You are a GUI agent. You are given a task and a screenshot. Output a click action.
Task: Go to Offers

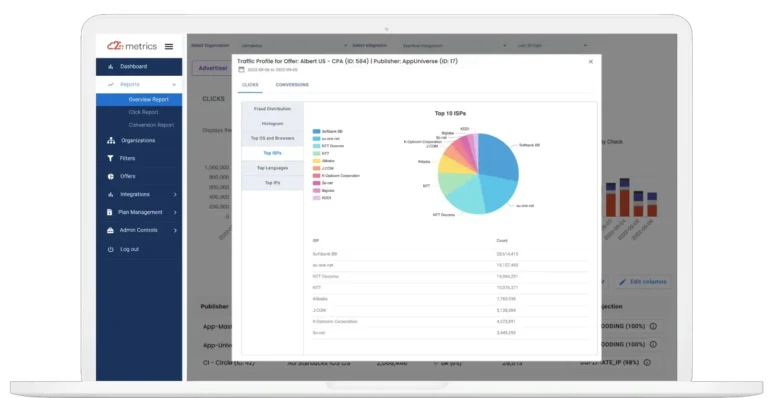(128, 176)
